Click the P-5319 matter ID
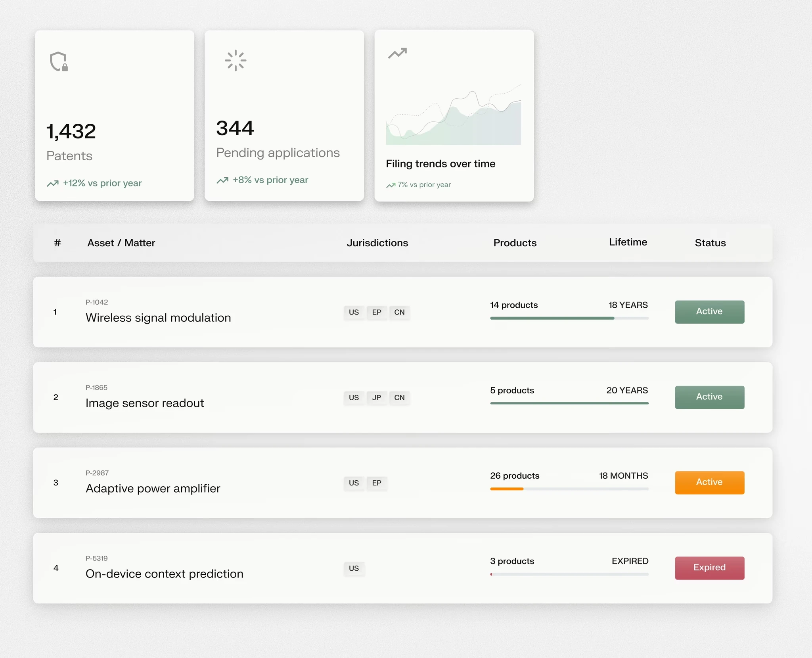812x658 pixels. [x=96, y=558]
